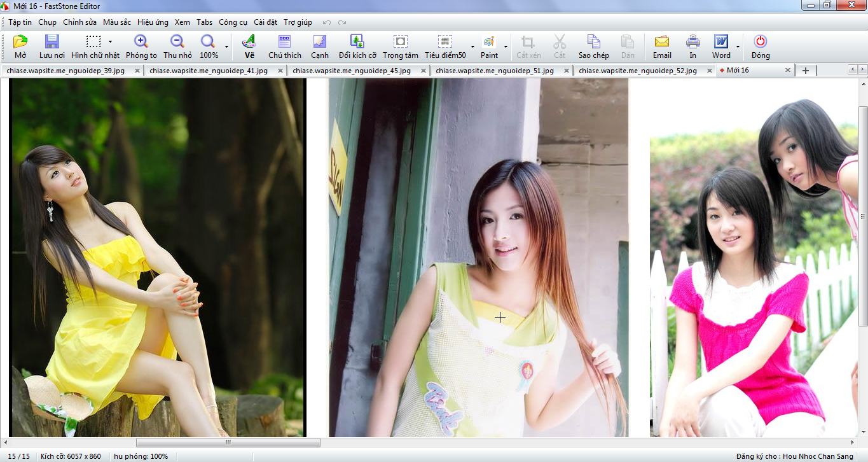Click status text hu phóng: 100%
Viewport: 868px width, 462px height.
click(141, 456)
